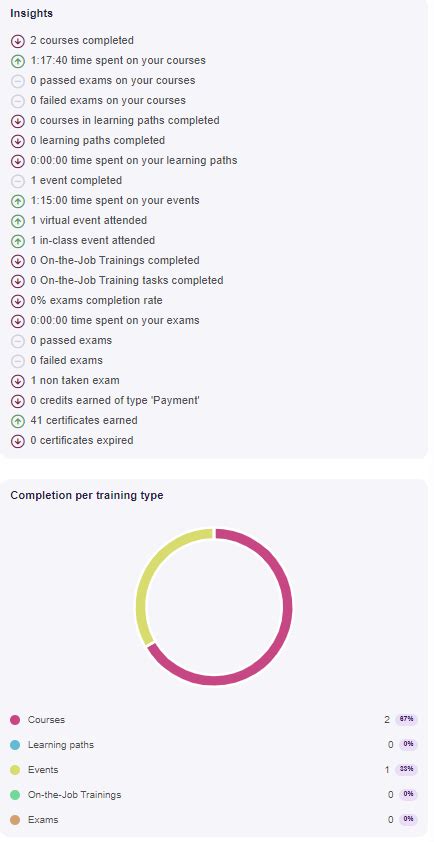Viewport: 434px width, 842px height.
Task: Click the neutral icon beside 1 event completed
Action: click(x=18, y=181)
